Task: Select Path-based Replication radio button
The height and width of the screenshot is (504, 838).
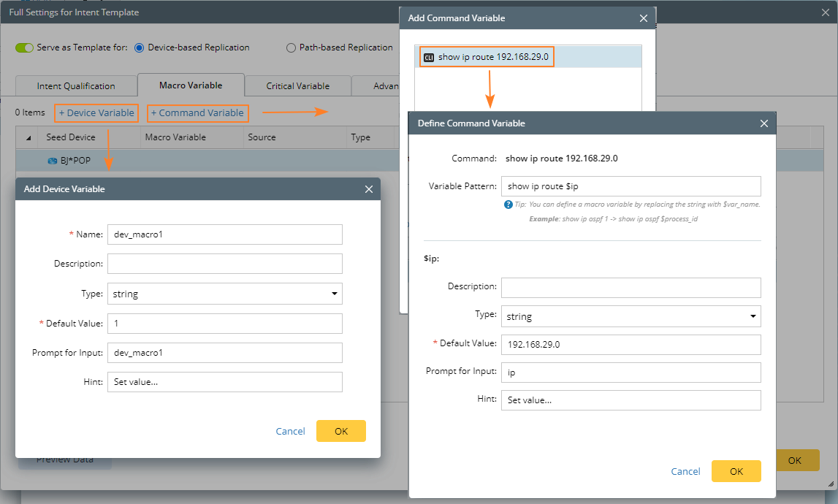Action: click(291, 47)
